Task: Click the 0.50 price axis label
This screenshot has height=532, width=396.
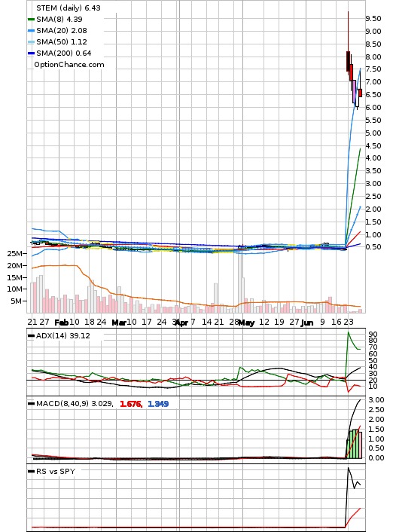Action: (x=373, y=246)
